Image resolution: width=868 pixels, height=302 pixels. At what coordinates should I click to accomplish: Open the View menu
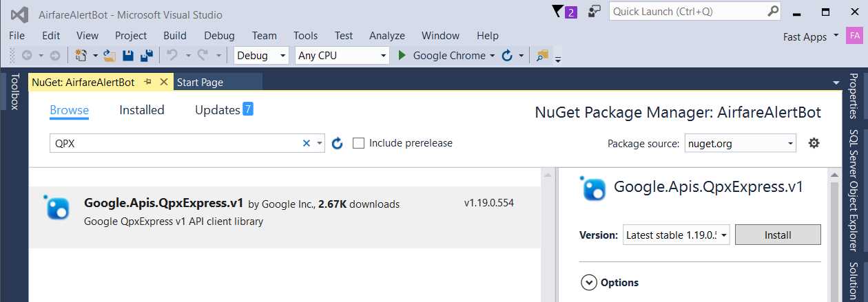(x=87, y=35)
